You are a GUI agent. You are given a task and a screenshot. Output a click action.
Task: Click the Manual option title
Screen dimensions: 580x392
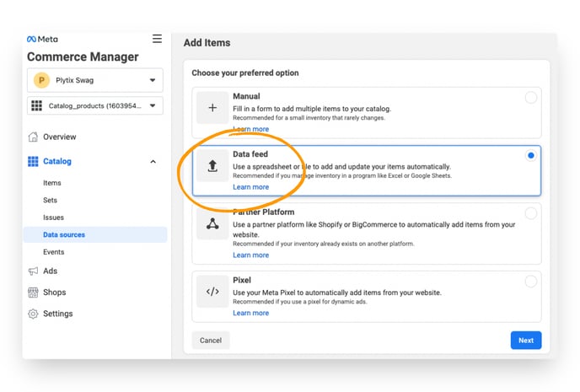pos(246,96)
